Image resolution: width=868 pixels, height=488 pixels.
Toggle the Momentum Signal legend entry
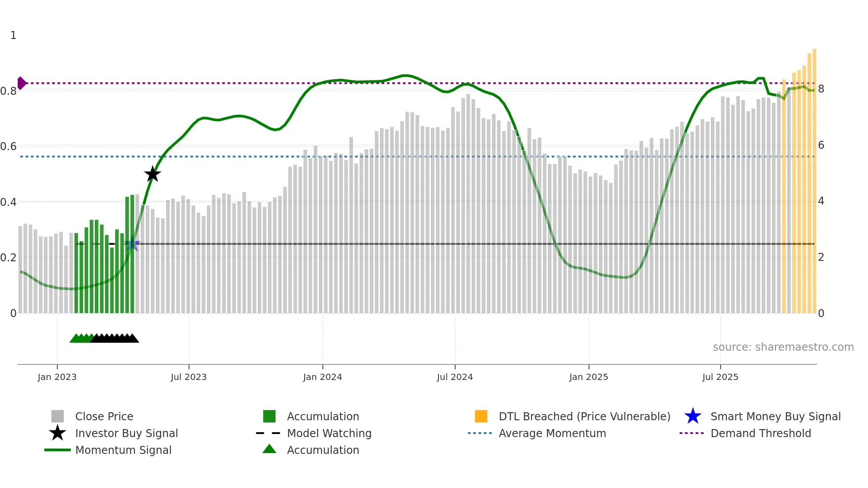123,450
